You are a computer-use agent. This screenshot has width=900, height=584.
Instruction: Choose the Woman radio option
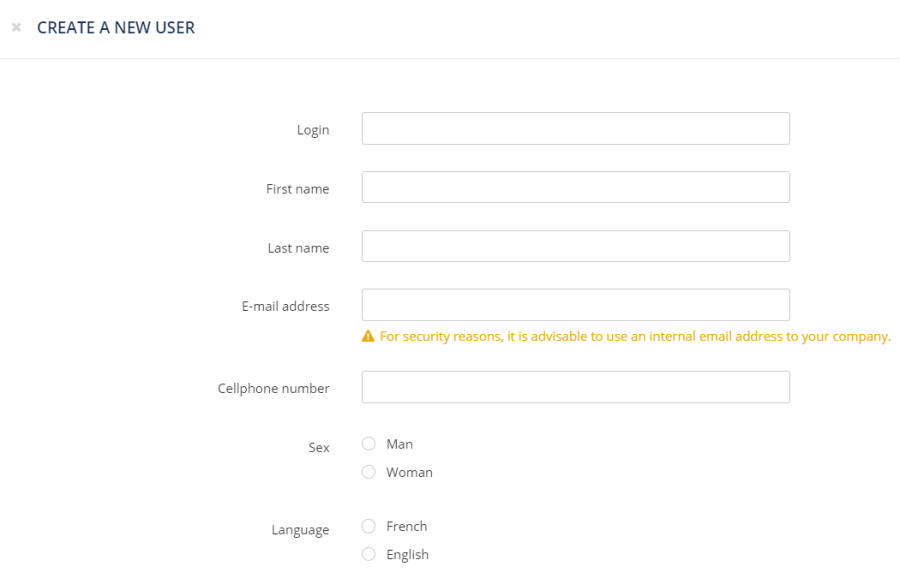coord(369,472)
